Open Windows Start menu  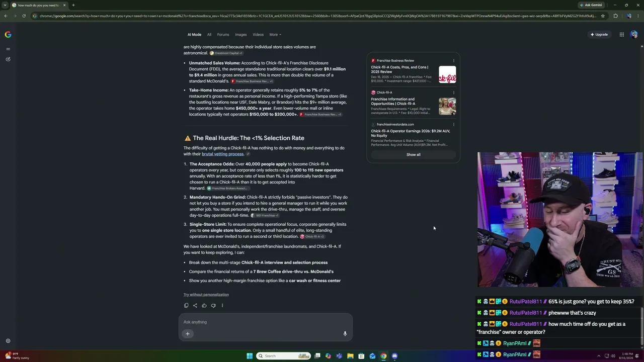point(250,356)
